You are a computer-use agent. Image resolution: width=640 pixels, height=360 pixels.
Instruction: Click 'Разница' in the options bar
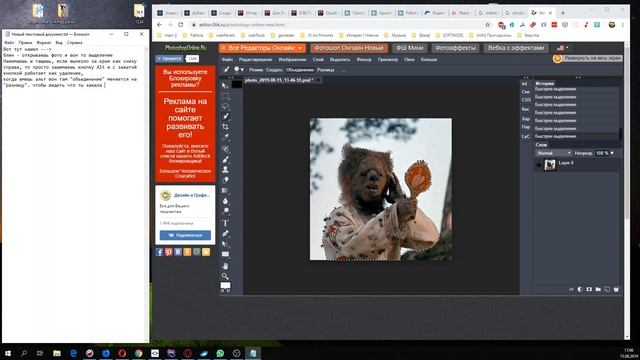click(326, 70)
